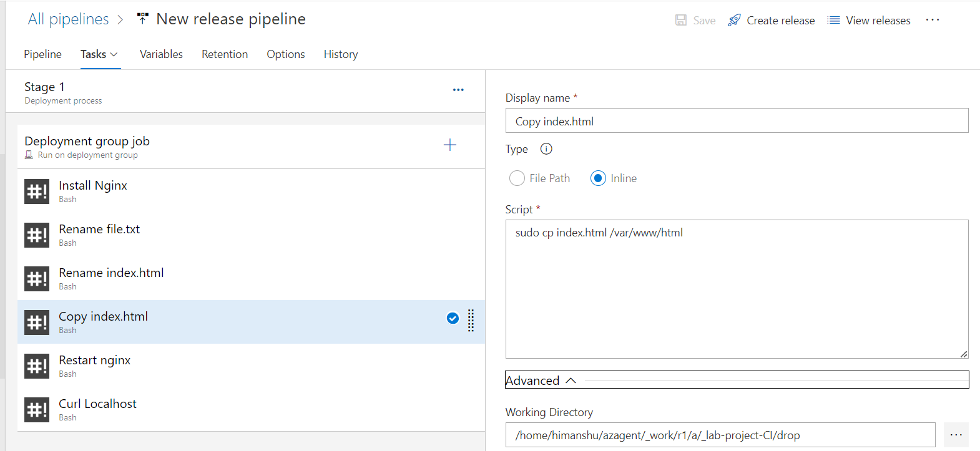Browse for Working Directory with ellipsis button
The width and height of the screenshot is (980, 451).
(956, 435)
